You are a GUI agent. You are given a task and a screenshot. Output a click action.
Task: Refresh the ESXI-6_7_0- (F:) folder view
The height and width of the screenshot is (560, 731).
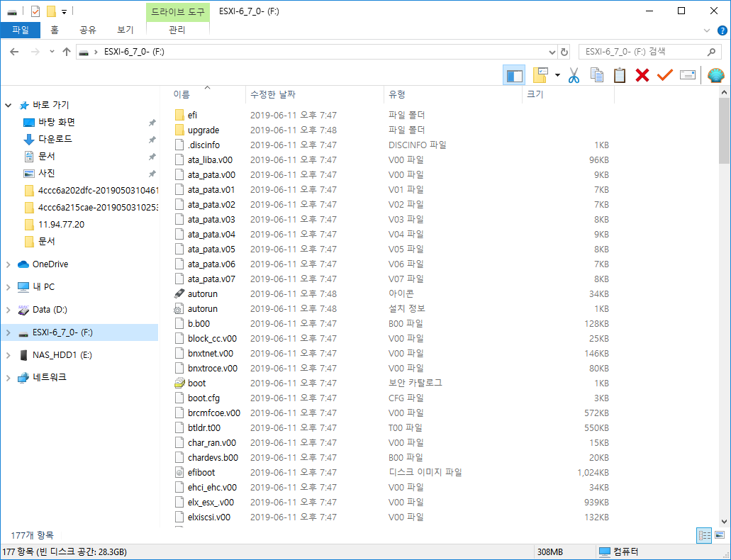tap(564, 52)
